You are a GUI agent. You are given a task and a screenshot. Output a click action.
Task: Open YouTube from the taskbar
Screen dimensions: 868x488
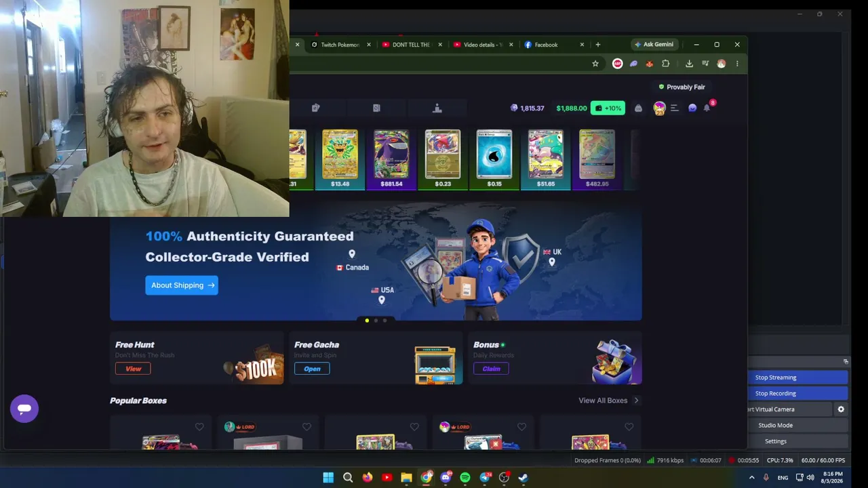tap(387, 477)
